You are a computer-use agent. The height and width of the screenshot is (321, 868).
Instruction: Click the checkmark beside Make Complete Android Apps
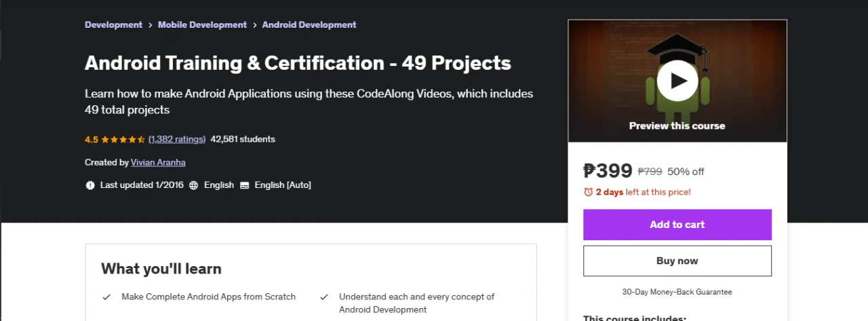click(x=106, y=297)
